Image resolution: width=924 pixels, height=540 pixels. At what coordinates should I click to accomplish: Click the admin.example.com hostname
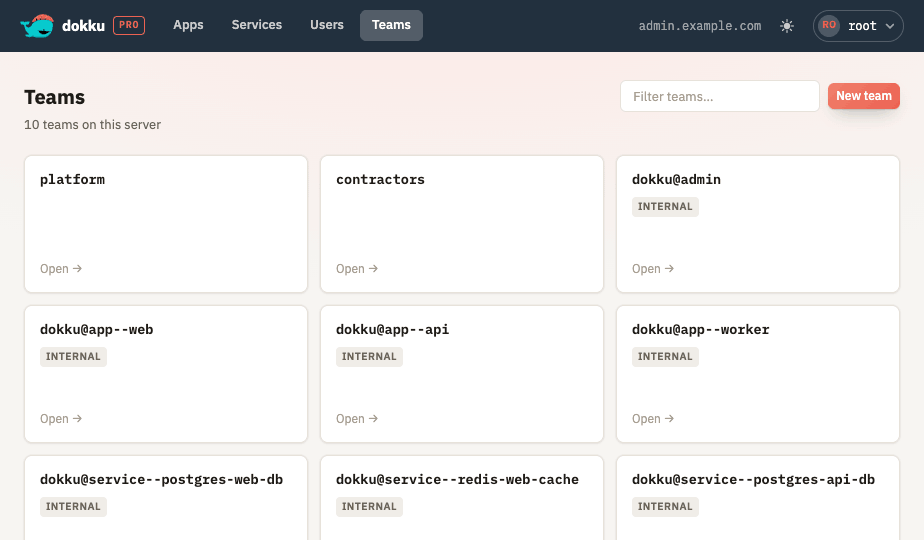(700, 26)
